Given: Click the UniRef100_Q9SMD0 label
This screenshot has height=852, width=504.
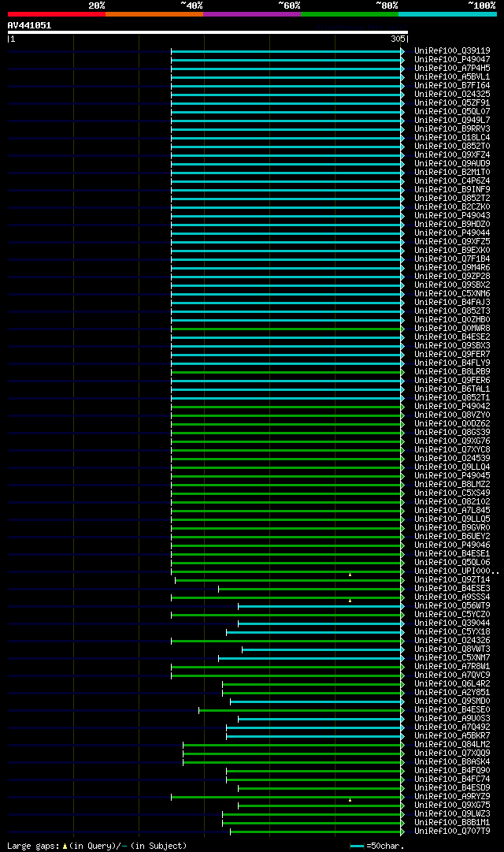Looking at the screenshot, I should (452, 701).
